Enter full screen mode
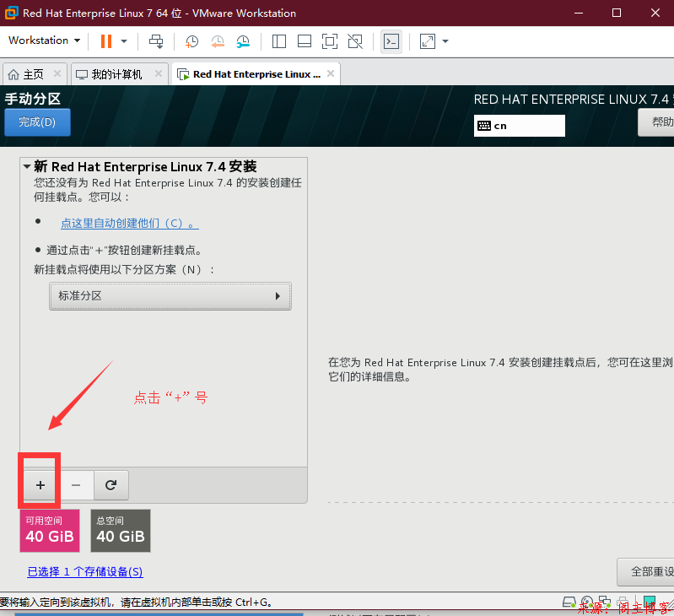 (330, 41)
